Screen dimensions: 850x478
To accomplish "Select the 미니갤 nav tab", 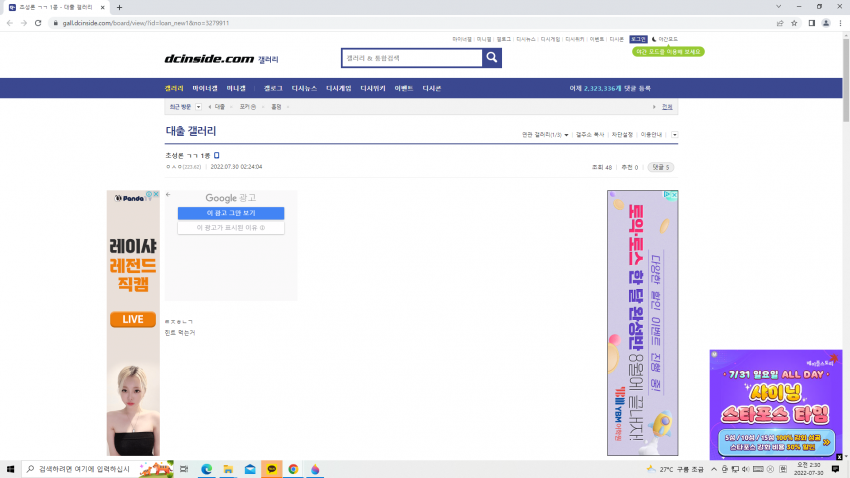I will [x=236, y=88].
